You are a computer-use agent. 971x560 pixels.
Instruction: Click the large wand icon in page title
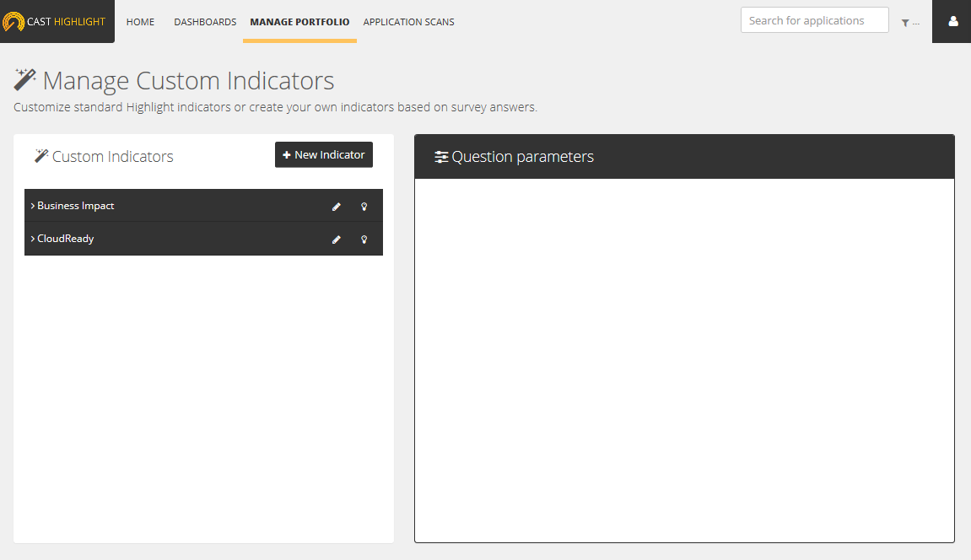(25, 80)
